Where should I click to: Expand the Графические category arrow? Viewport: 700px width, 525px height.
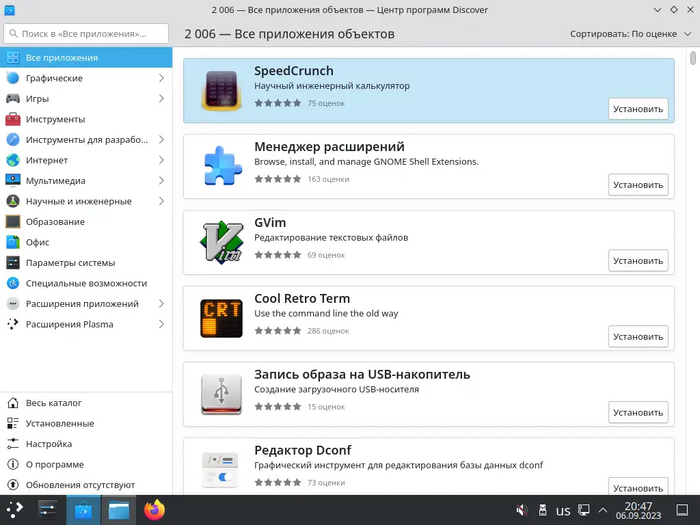point(161,78)
